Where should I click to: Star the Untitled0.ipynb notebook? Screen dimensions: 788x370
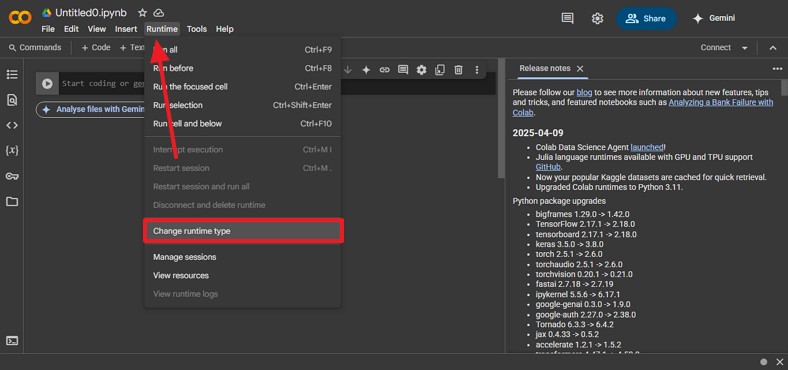pos(142,13)
